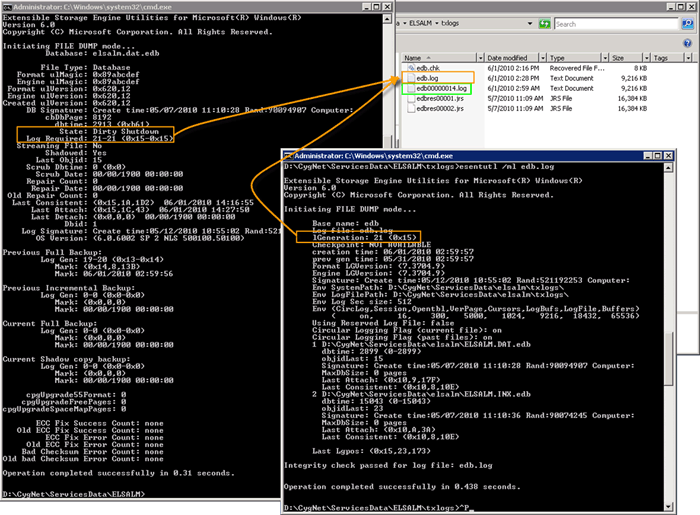Open the address bar history dropdown
Screen dimensions: 700x515
tap(530, 24)
